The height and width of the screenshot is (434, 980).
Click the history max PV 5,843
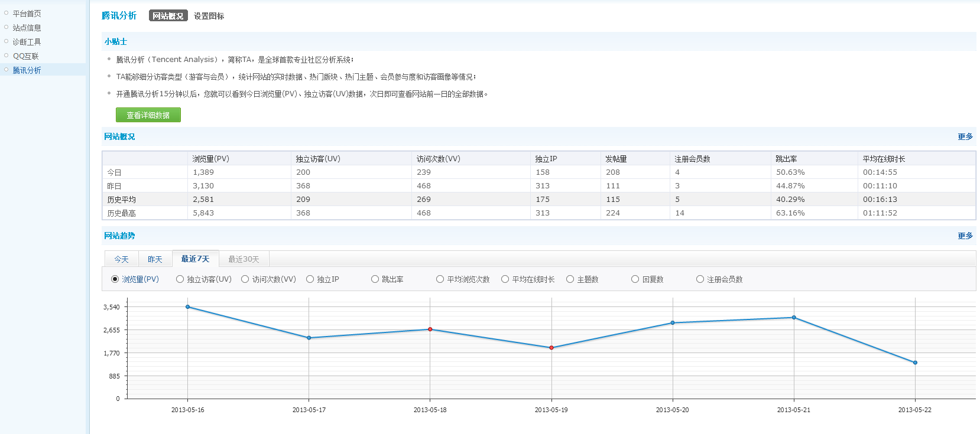click(203, 213)
